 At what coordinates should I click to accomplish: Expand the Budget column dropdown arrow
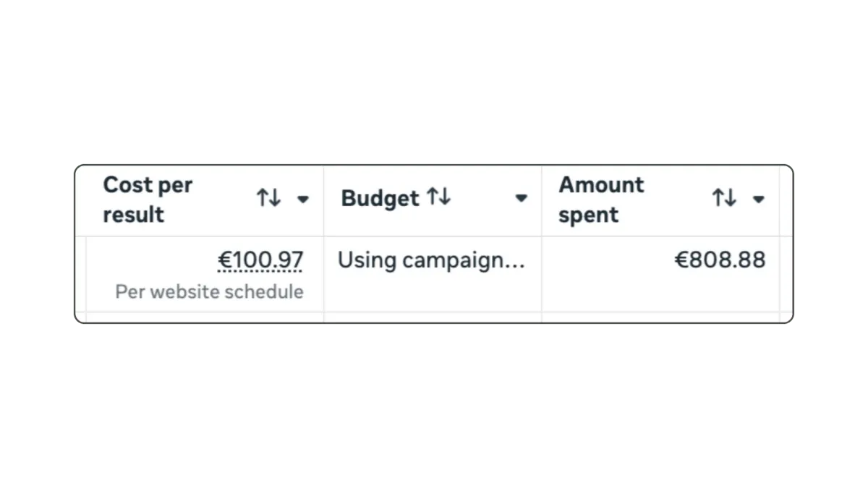tap(521, 198)
